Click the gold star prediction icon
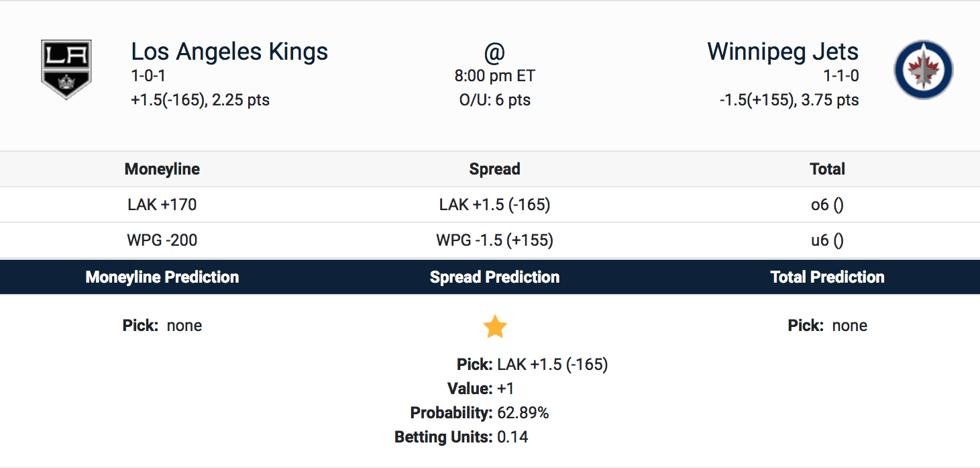 click(x=495, y=327)
